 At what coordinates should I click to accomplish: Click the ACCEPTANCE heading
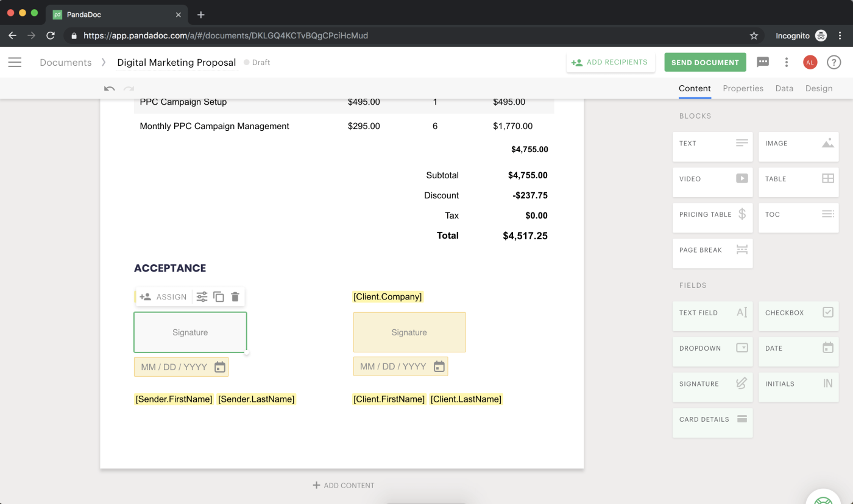(170, 268)
